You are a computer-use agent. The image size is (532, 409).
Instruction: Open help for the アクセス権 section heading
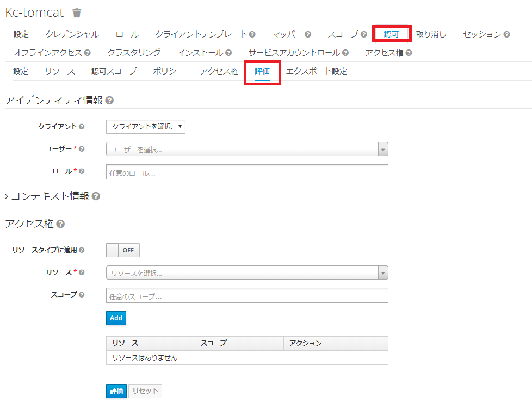[x=61, y=222]
